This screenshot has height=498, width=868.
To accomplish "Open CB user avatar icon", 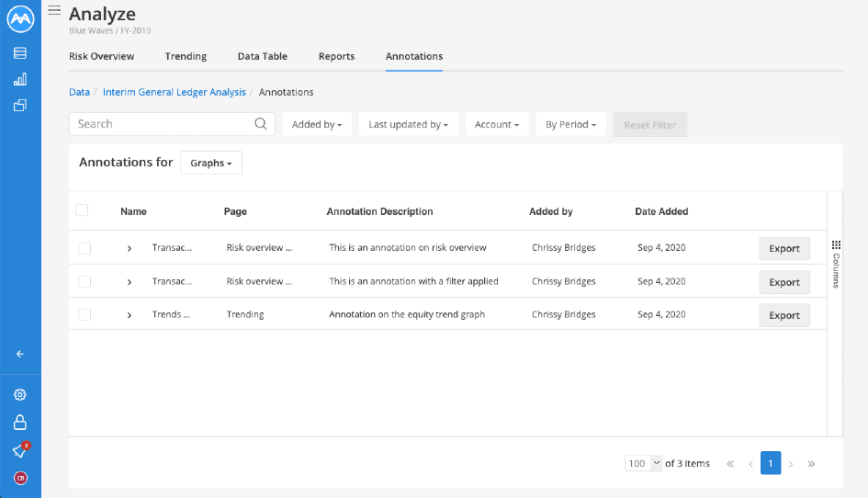I will [20, 478].
